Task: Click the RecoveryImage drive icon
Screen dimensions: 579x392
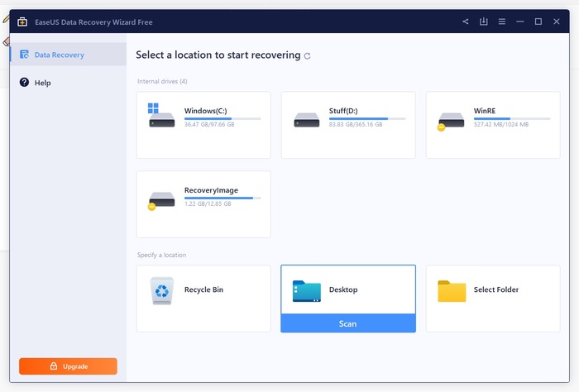Action: (161, 200)
